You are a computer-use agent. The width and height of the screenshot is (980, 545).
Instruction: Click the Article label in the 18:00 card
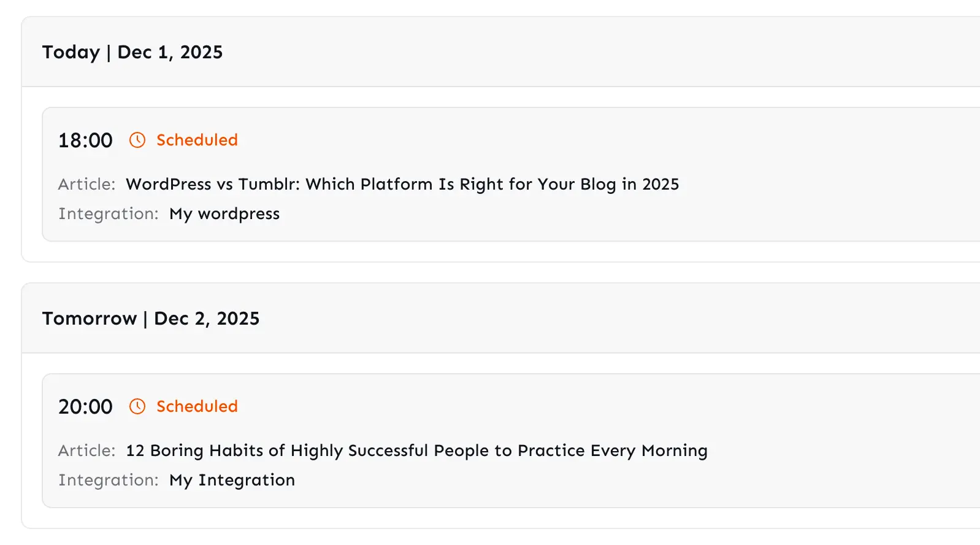point(86,185)
